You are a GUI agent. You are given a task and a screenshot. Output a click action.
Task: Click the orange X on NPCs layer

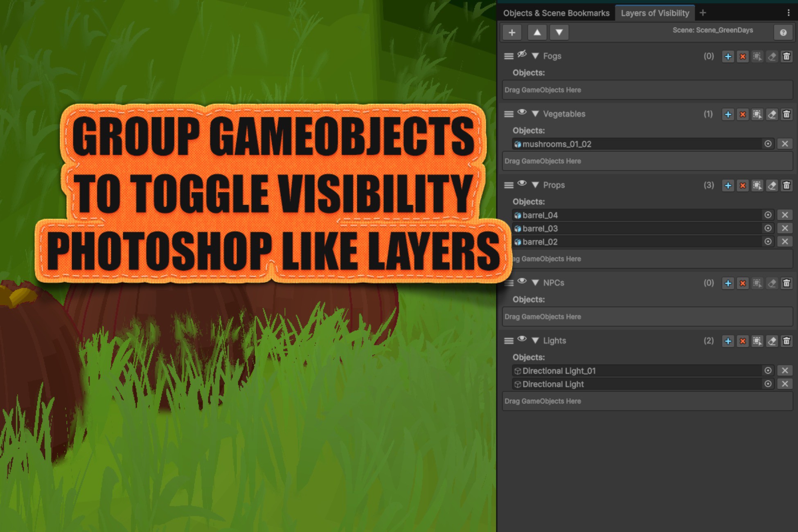point(742,283)
